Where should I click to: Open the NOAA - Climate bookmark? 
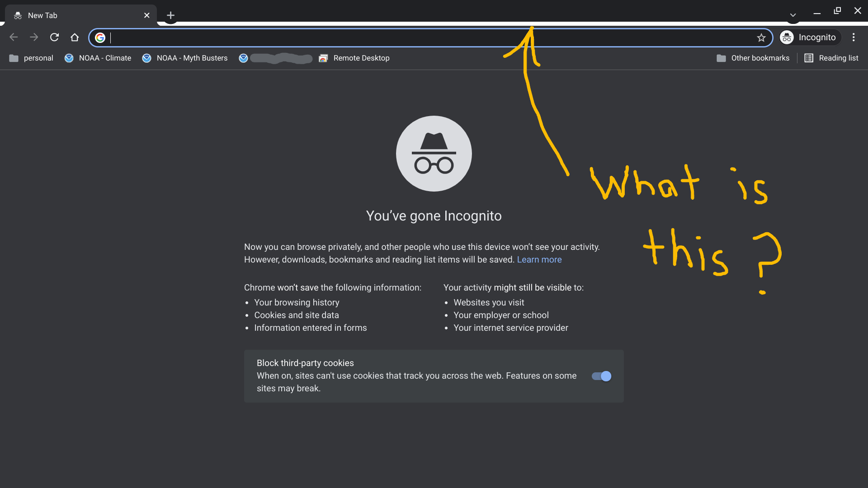98,58
